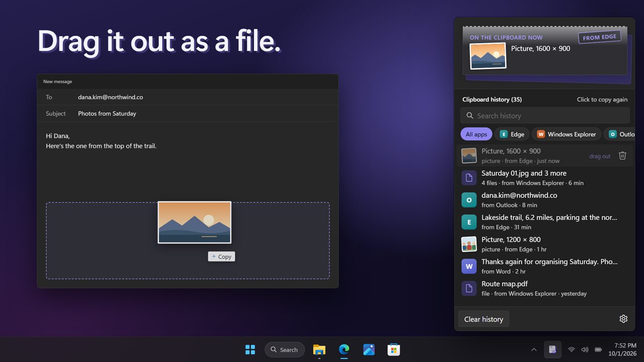
Task: Click the Clear history button
Action: (x=484, y=319)
